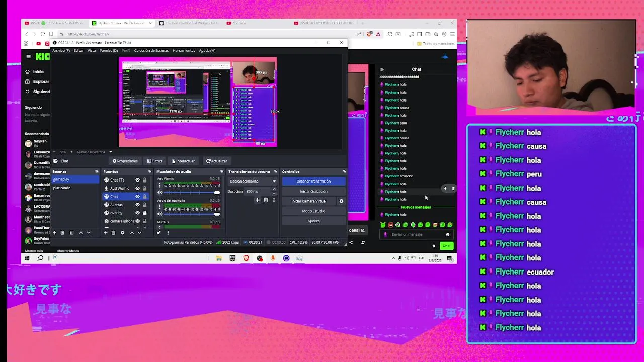Open Vista menu in OBS
Viewport: 644px width, 362px height.
point(92,51)
